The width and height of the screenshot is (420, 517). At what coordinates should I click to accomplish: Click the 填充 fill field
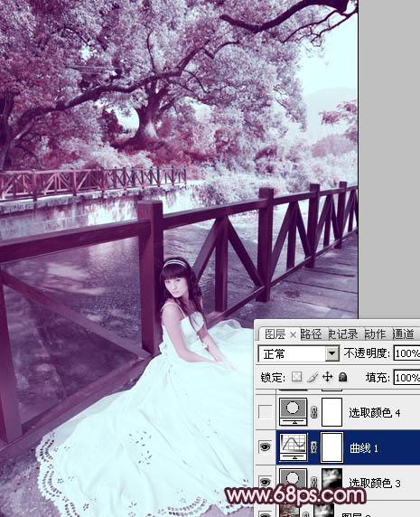click(x=406, y=378)
